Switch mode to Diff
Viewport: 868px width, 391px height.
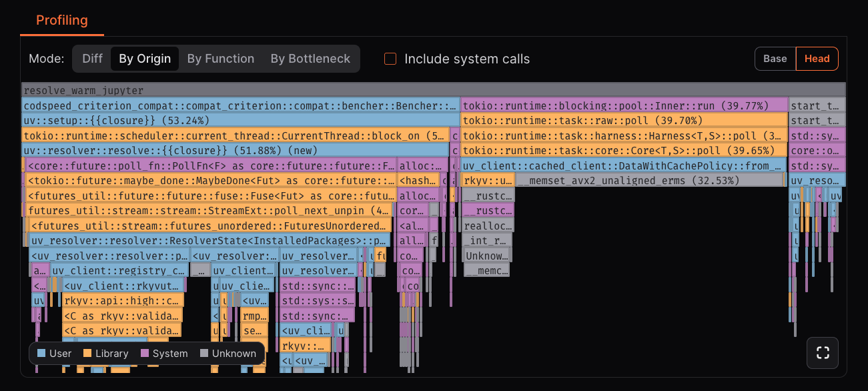pos(92,59)
